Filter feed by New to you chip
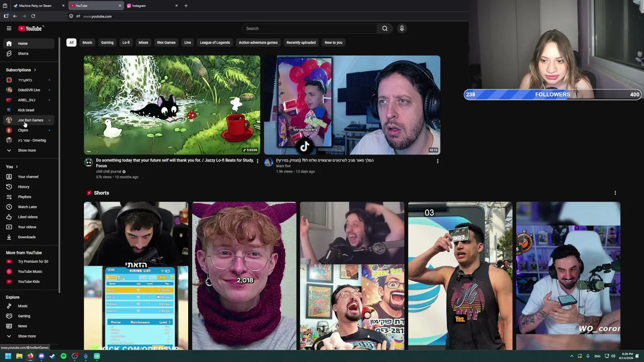644x362 pixels. pos(334,42)
